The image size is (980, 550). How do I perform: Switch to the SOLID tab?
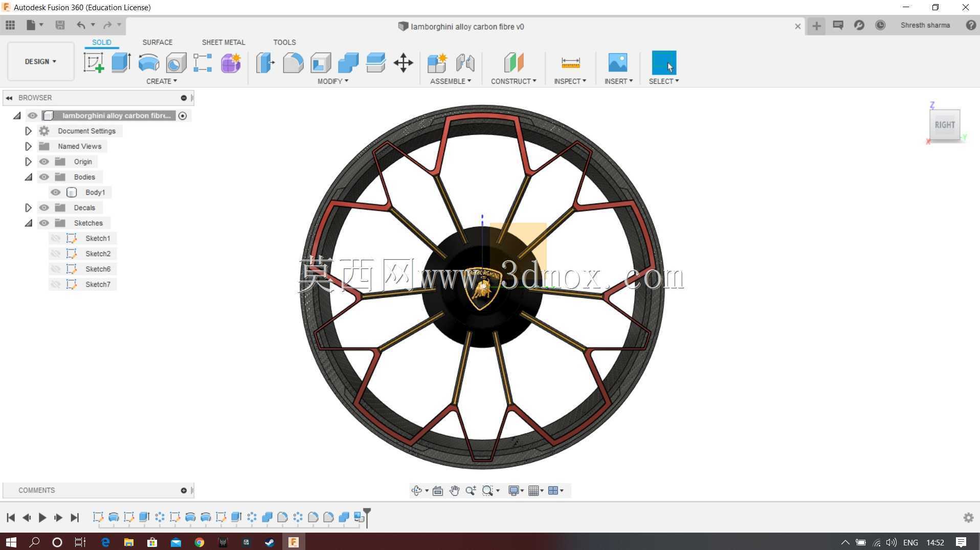pyautogui.click(x=102, y=42)
